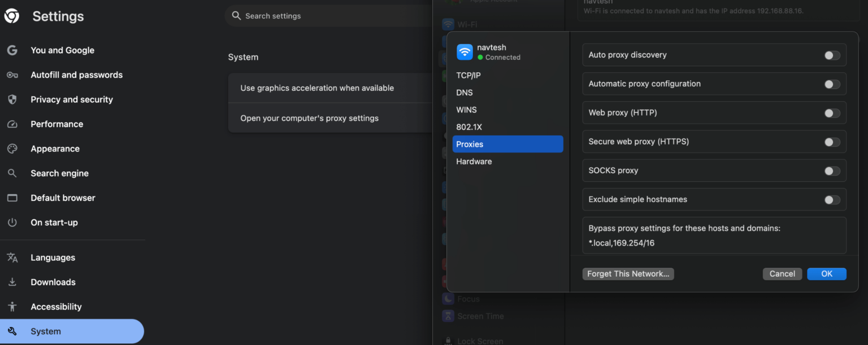Screen dimensions: 868x345
Task: Switch to the TCP/IP section
Action: point(468,75)
